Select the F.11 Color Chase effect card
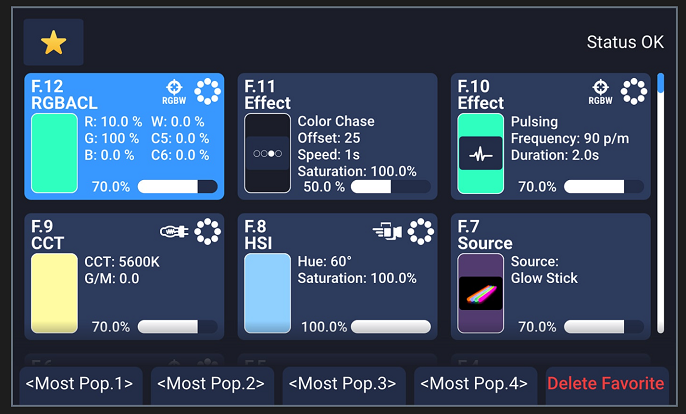 coord(337,137)
